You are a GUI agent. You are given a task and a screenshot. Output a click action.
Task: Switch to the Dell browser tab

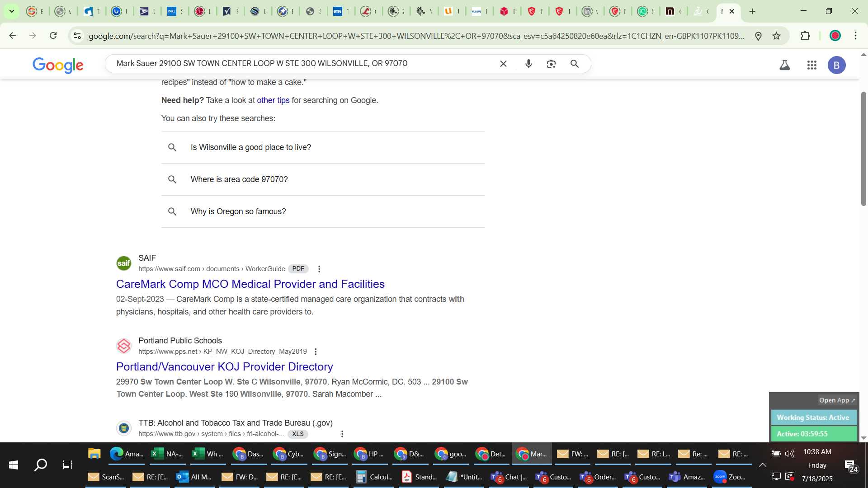[x=174, y=11]
